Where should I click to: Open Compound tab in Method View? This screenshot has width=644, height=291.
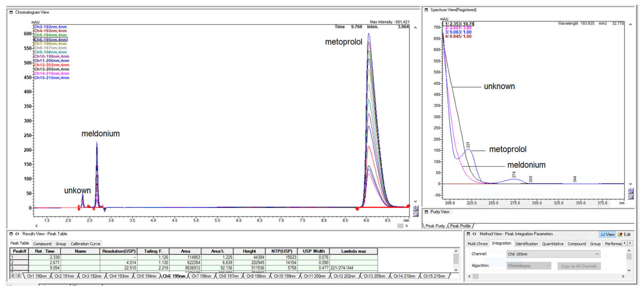[x=577, y=244]
